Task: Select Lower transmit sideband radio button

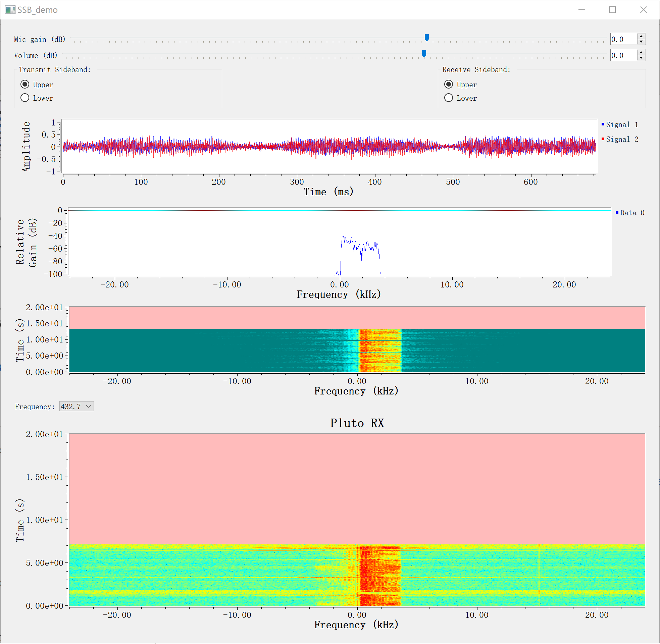Action: [x=25, y=98]
